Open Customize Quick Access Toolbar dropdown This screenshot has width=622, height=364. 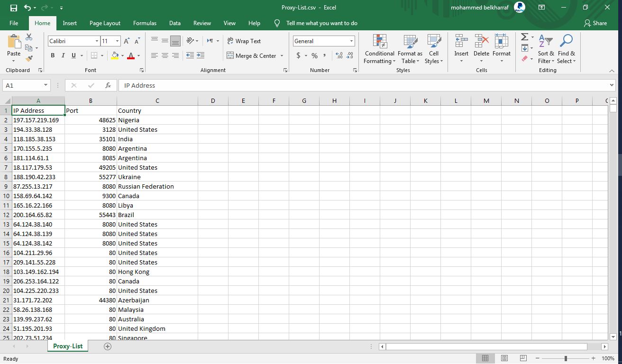coord(62,8)
